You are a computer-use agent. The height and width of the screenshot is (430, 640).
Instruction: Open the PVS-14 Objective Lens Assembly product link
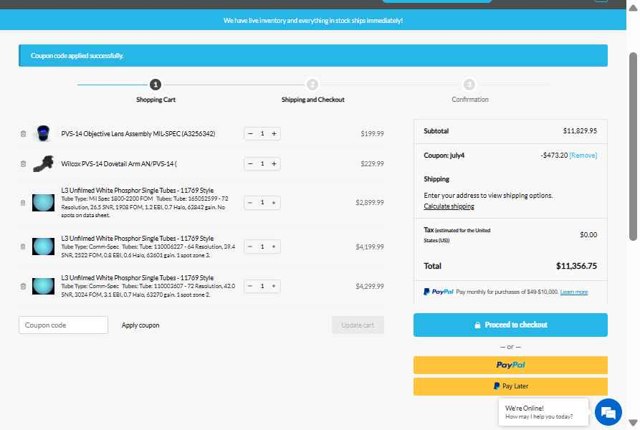pos(138,134)
